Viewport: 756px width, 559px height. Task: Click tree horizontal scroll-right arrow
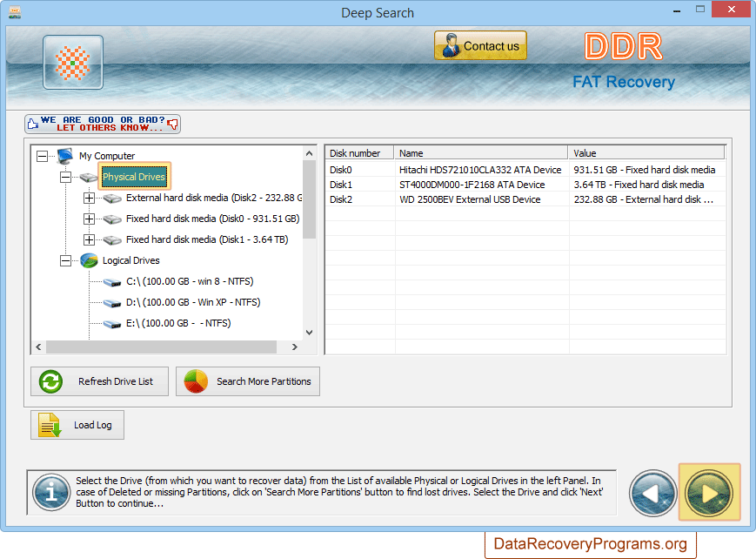[x=295, y=347]
